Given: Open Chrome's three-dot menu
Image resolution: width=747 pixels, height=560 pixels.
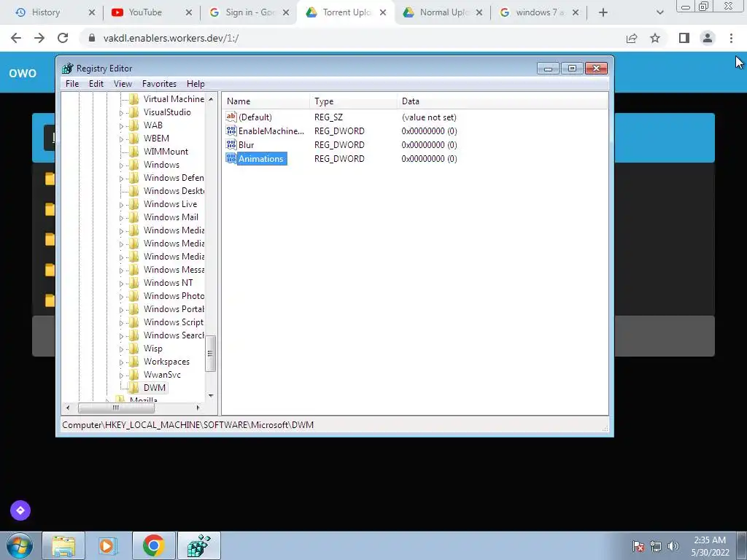Looking at the screenshot, I should pos(731,38).
